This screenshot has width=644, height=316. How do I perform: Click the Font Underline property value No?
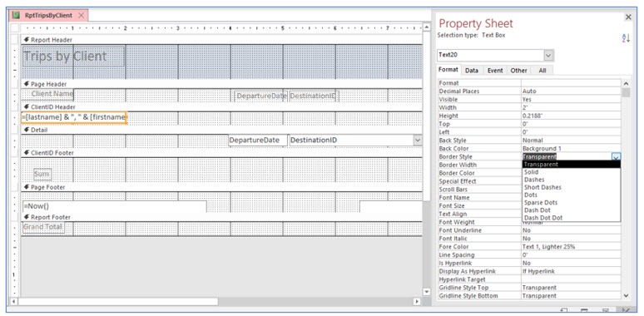click(571, 230)
